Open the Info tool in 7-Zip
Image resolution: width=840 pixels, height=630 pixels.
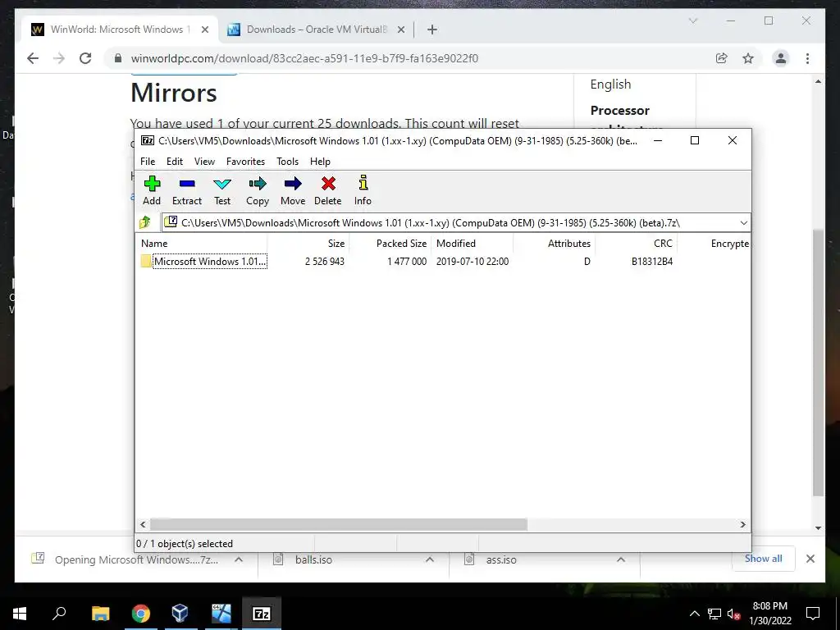click(x=363, y=190)
